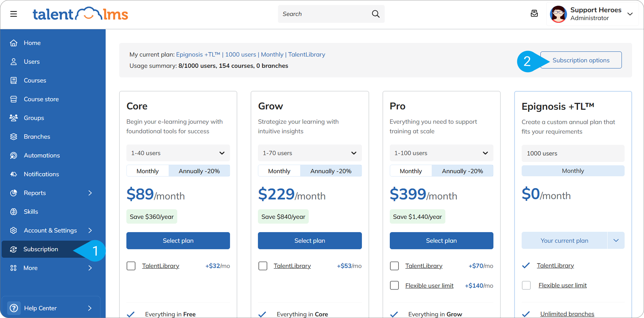This screenshot has width=644, height=318.
Task: Expand the Support Heroes account menu
Action: 630,14
